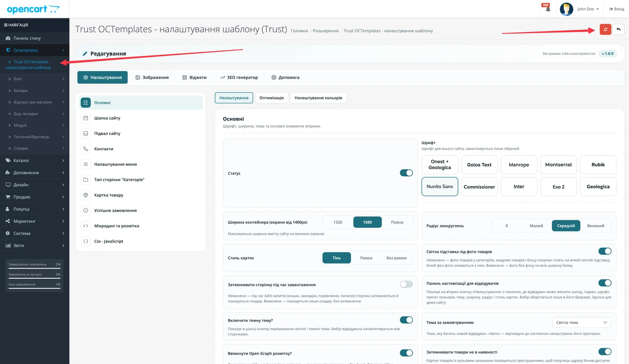Toggle Open Graph markup switch
This screenshot has width=629, height=364.
[x=406, y=353]
